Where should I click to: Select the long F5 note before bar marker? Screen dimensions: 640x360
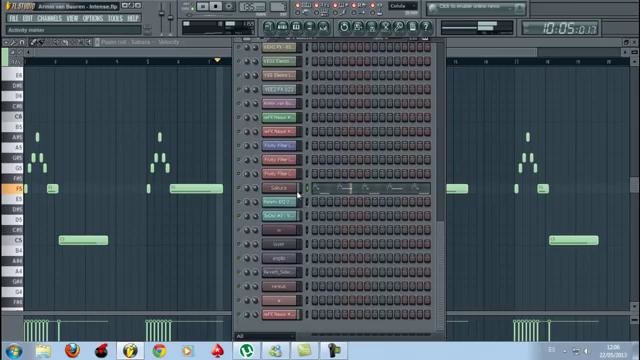tap(196, 189)
